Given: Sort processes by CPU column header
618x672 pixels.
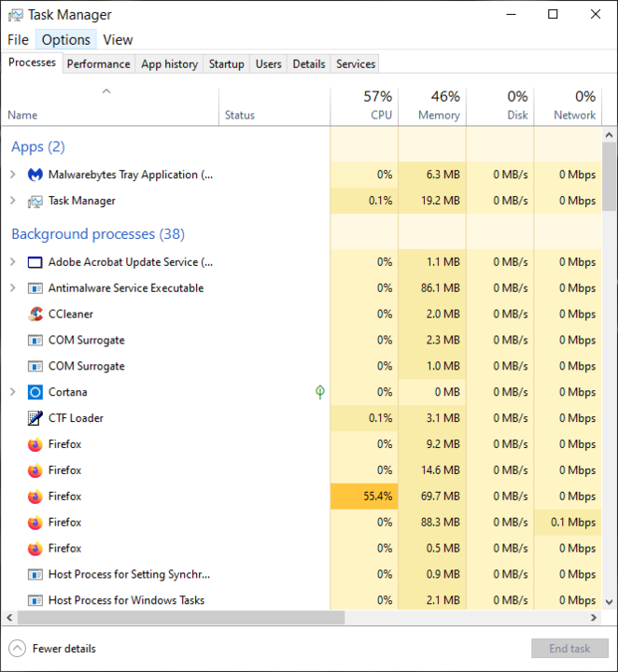Looking at the screenshot, I should point(364,105).
